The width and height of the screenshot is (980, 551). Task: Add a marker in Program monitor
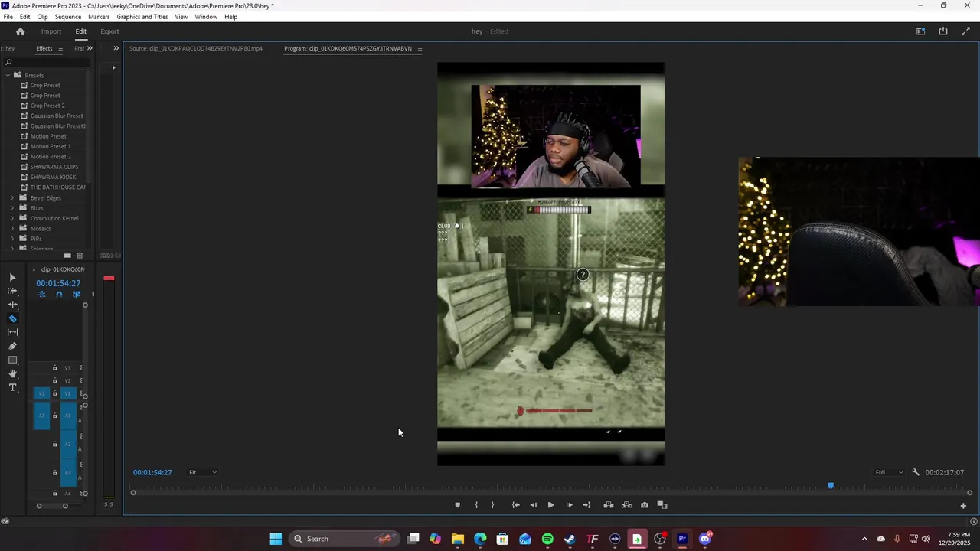click(458, 505)
